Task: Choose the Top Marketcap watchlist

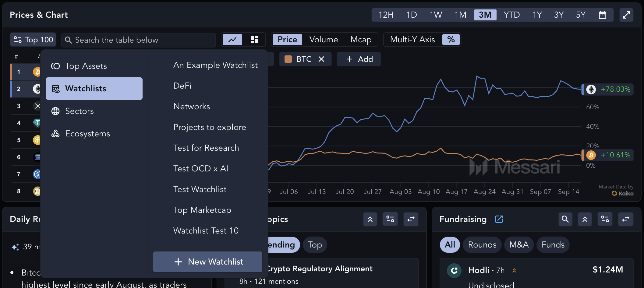Action: (202, 210)
